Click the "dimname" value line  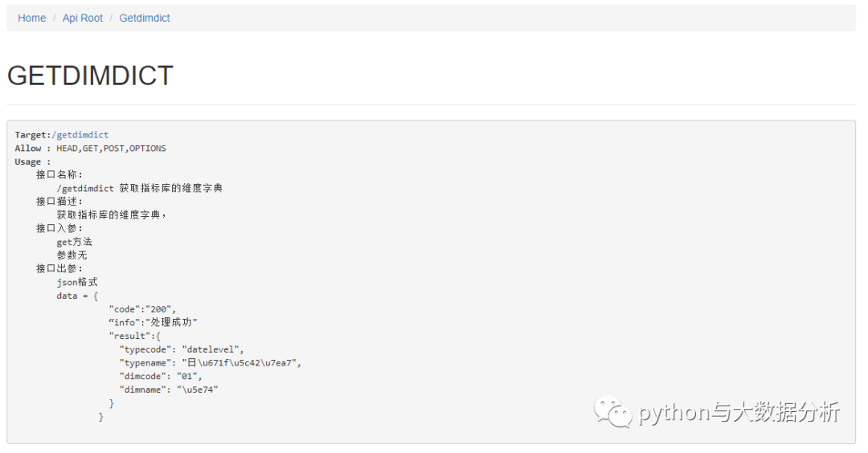tap(169, 390)
